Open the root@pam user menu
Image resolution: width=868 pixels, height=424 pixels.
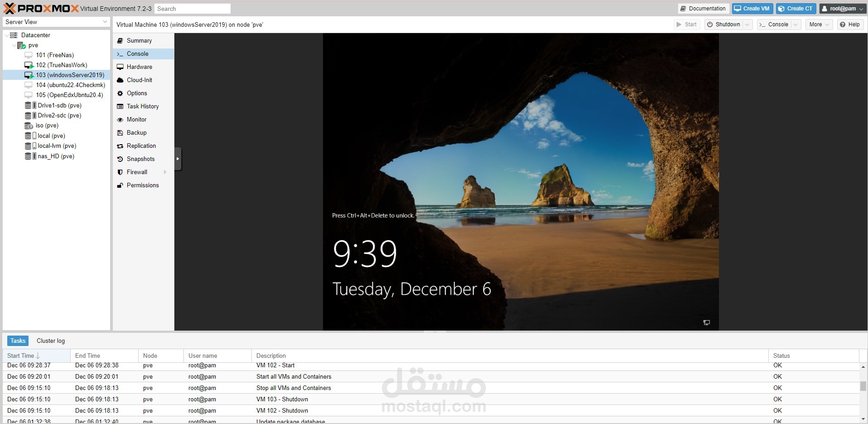coord(843,9)
